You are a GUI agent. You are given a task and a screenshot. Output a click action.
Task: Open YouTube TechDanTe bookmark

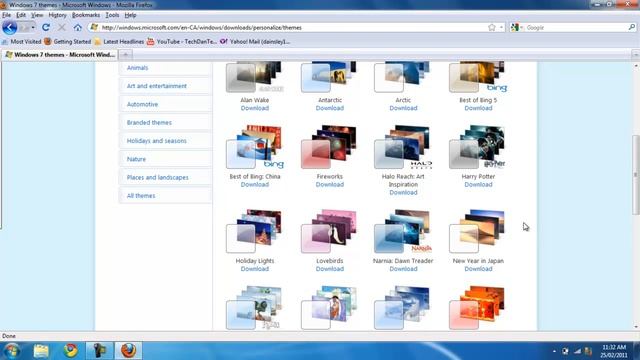coord(182,42)
